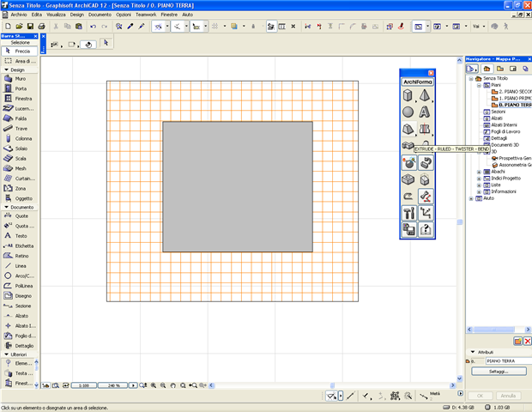
Task: Click the Save floppy disk icon
Action: point(30,27)
